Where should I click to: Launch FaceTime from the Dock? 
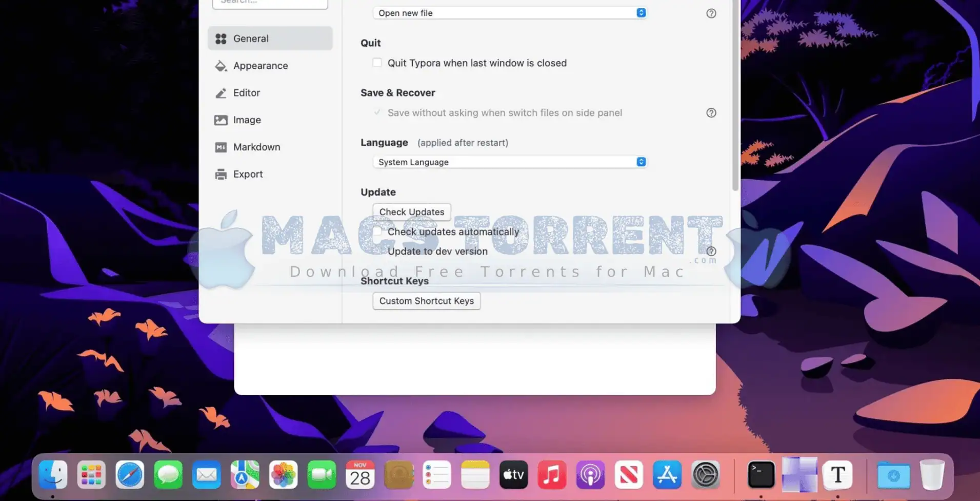tap(322, 474)
